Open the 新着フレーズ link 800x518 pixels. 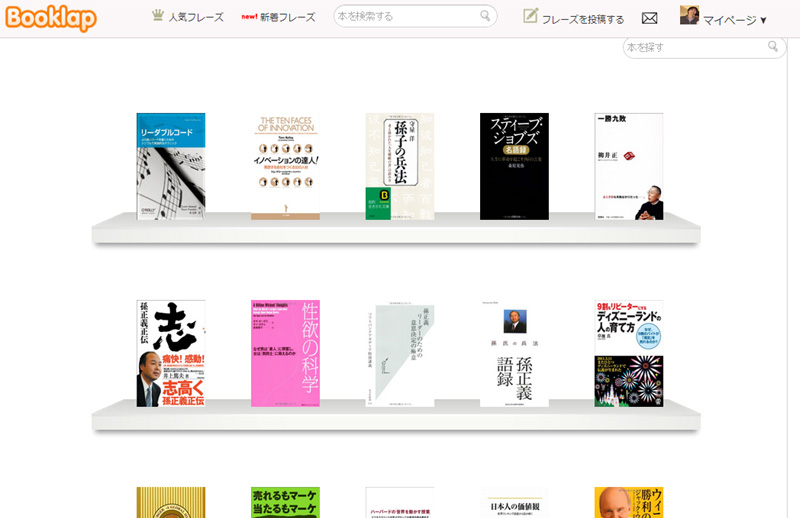[x=288, y=17]
